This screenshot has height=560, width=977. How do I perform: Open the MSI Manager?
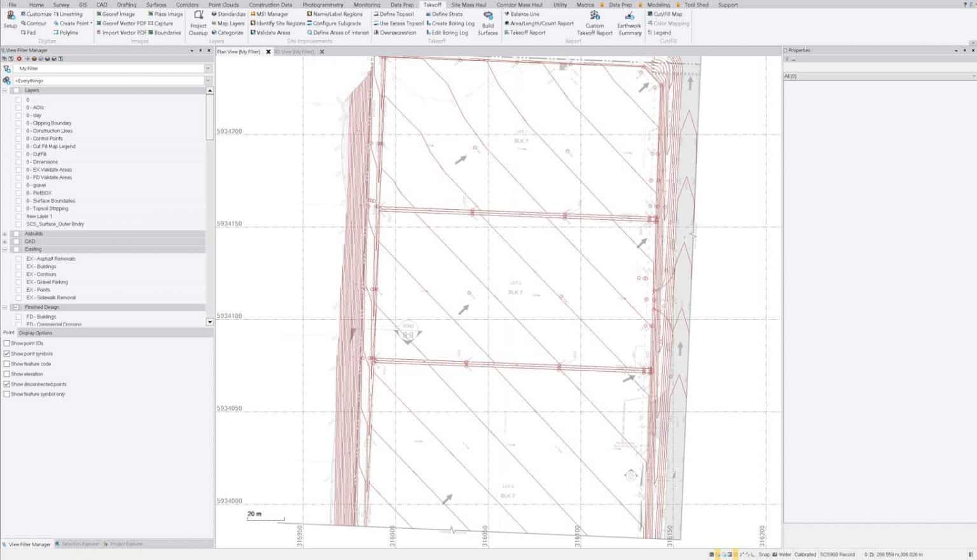(x=268, y=14)
